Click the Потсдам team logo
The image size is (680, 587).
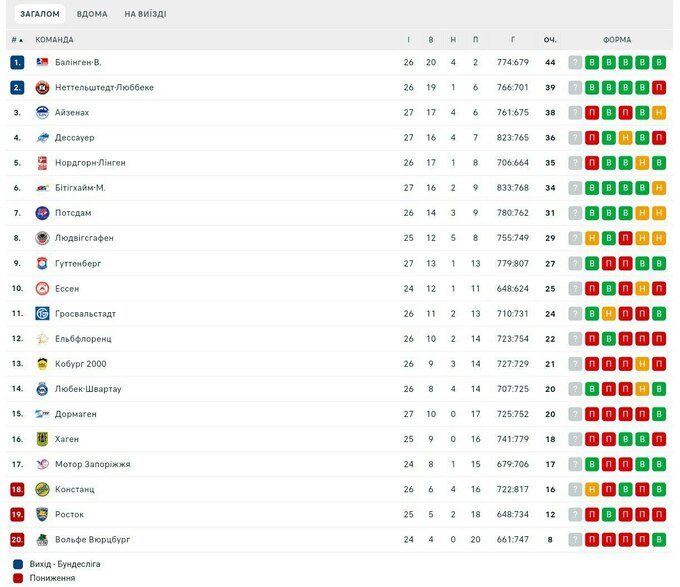point(42,213)
